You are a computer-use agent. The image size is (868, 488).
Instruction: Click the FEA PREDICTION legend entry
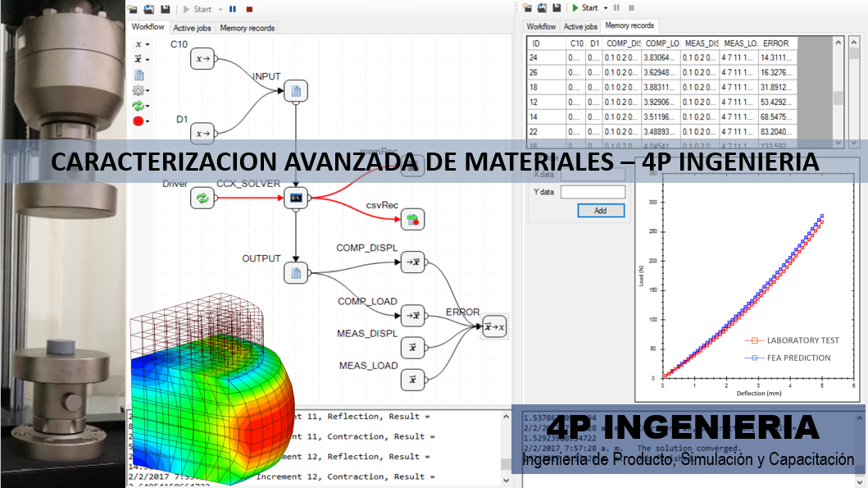point(788,358)
